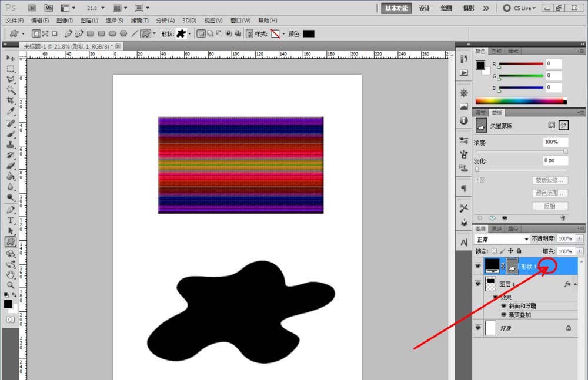Select the Zoom tool in toolbox

tap(11, 285)
